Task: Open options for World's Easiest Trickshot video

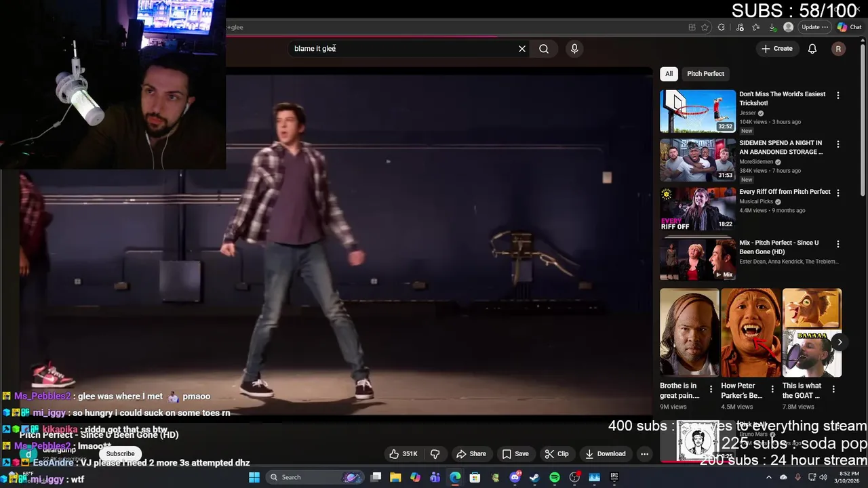Action: click(838, 96)
